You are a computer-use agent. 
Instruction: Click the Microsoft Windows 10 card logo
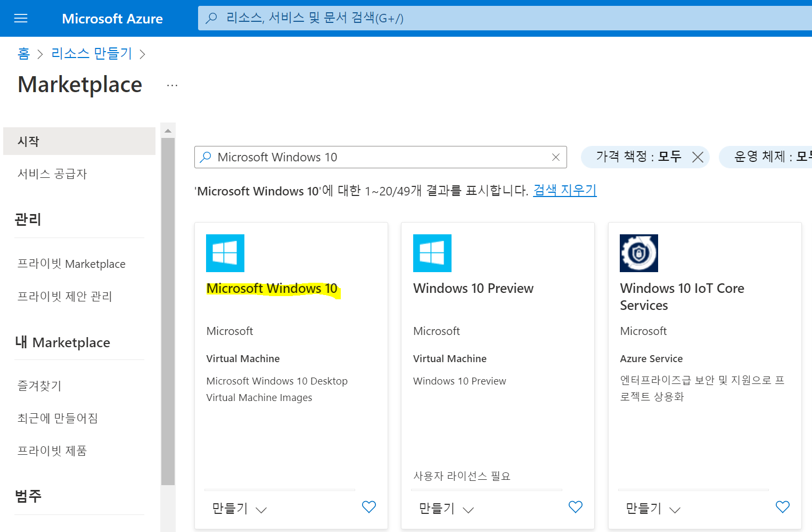tap(225, 253)
